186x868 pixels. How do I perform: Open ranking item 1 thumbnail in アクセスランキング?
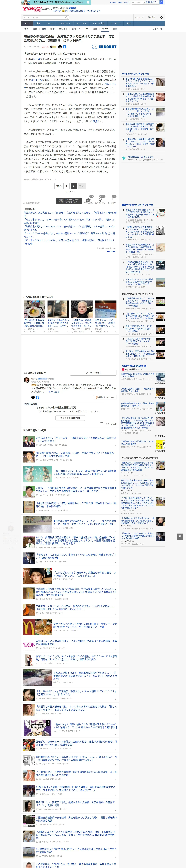160,82
